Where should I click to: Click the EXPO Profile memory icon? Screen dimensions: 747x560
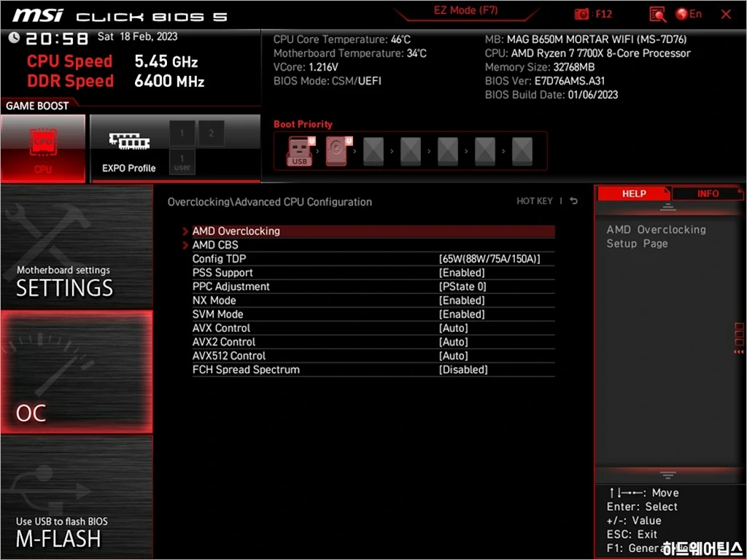point(128,141)
